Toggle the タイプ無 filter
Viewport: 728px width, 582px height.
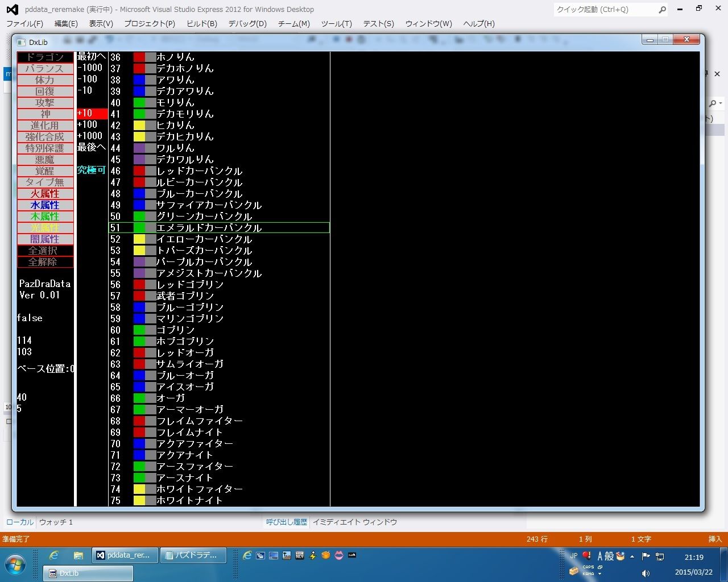45,182
